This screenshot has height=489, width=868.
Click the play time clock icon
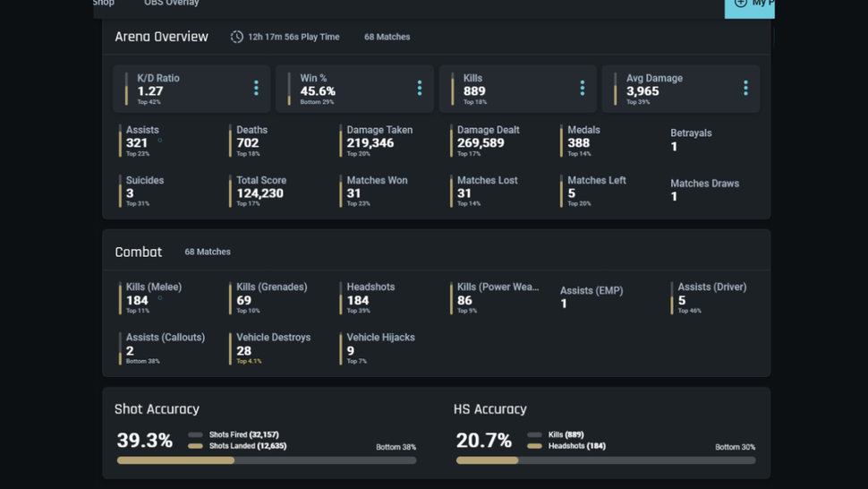(x=237, y=37)
